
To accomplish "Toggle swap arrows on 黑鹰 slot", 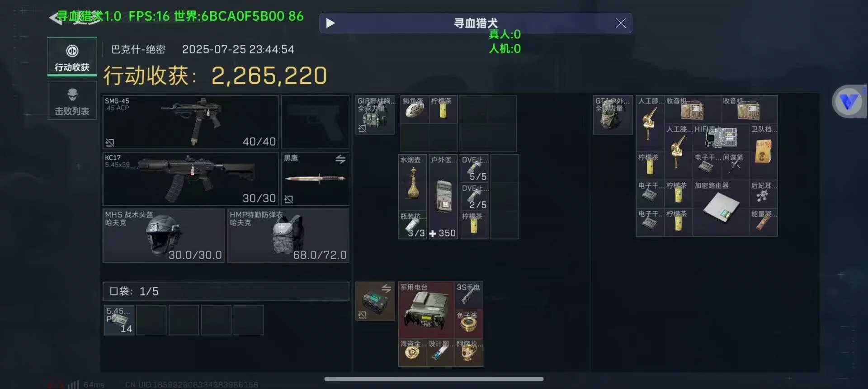I will (340, 159).
